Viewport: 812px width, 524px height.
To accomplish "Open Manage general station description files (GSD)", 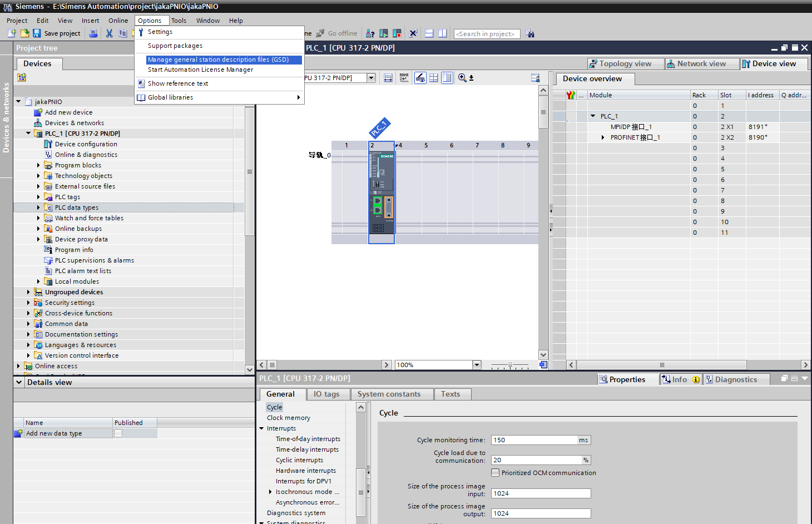I will click(x=218, y=60).
